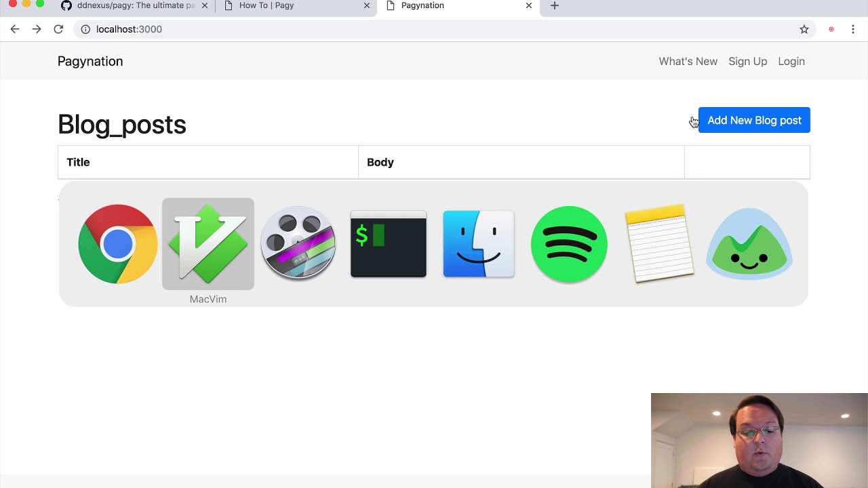Open the Sign Up link
The height and width of the screenshot is (488, 868).
click(x=747, y=61)
